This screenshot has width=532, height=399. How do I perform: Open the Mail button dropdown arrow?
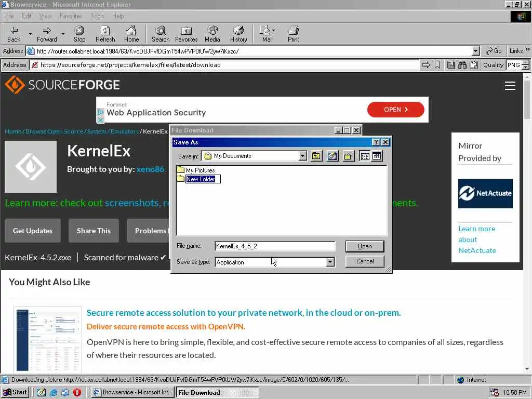tap(273, 31)
